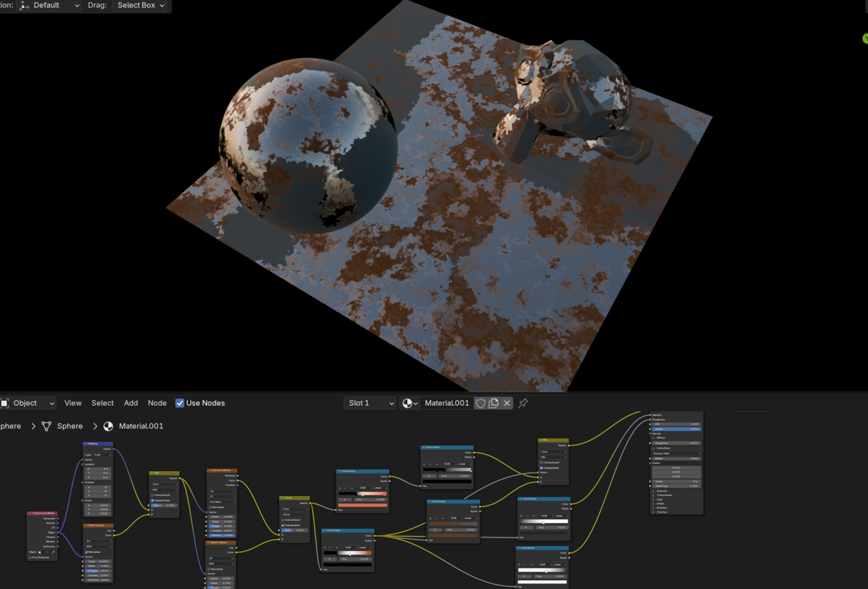Click the Material.001 name field
The height and width of the screenshot is (589, 868).
(x=446, y=403)
